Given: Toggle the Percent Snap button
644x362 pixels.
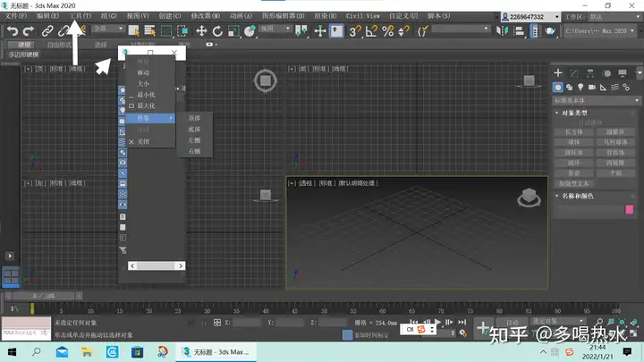Looking at the screenshot, I should [x=387, y=30].
